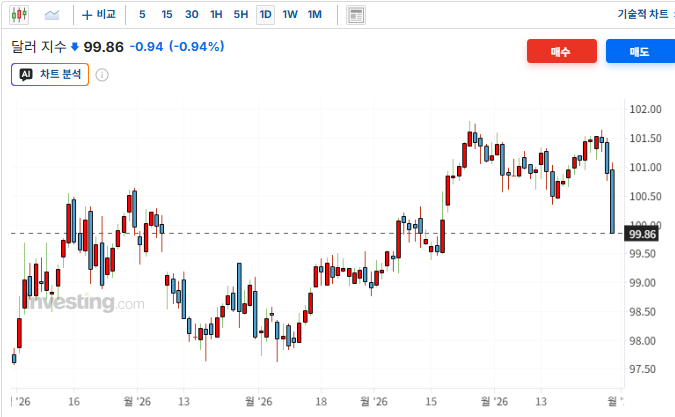Click the 99.86 price beside 달러 지수
675x417 pixels.
[103, 46]
